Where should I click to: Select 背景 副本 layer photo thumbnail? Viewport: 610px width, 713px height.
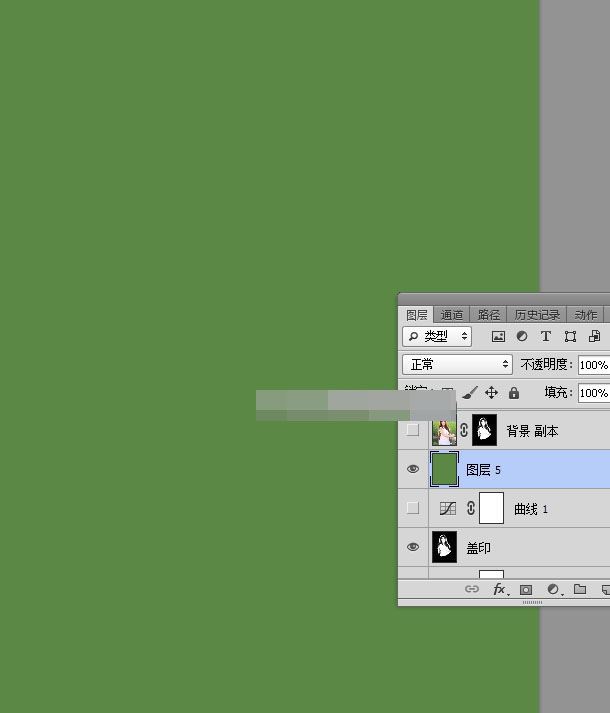444,432
